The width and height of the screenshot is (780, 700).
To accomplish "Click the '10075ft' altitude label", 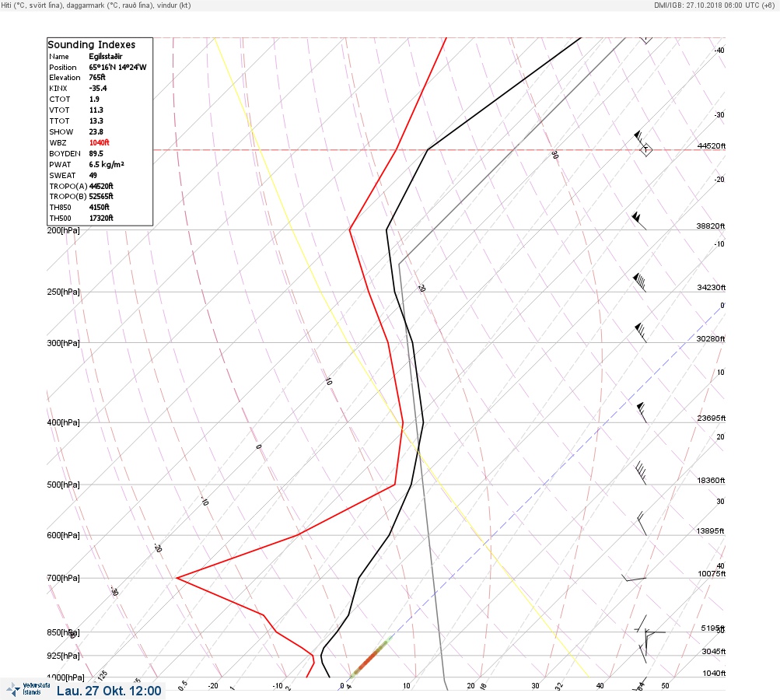I will pos(712,574).
